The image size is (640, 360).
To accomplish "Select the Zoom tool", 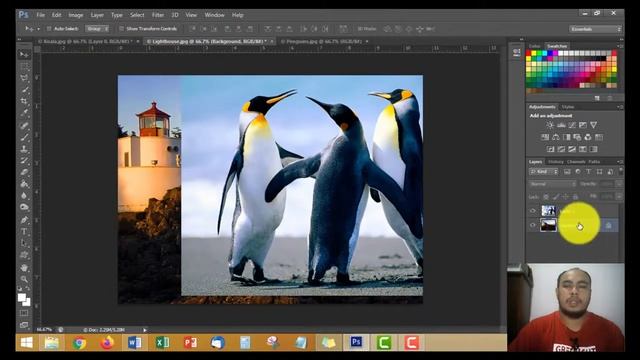I will (x=24, y=280).
